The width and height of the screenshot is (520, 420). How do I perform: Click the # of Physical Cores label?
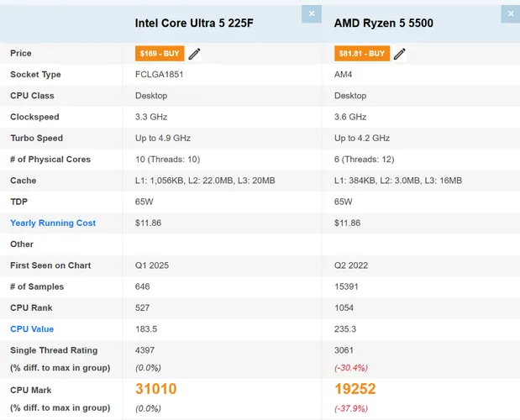(x=50, y=159)
